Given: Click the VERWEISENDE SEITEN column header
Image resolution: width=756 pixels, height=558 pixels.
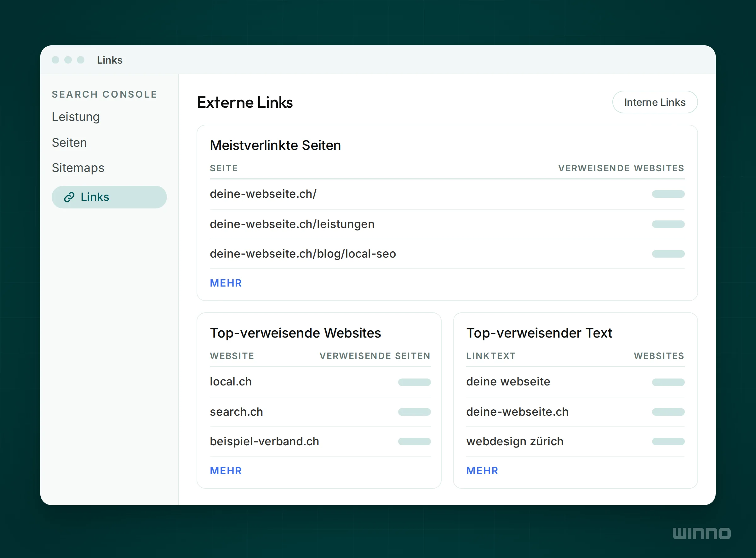Looking at the screenshot, I should (375, 356).
